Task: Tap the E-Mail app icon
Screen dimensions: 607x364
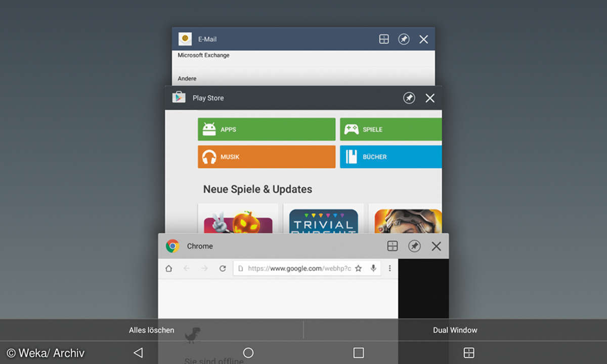Action: 185,39
